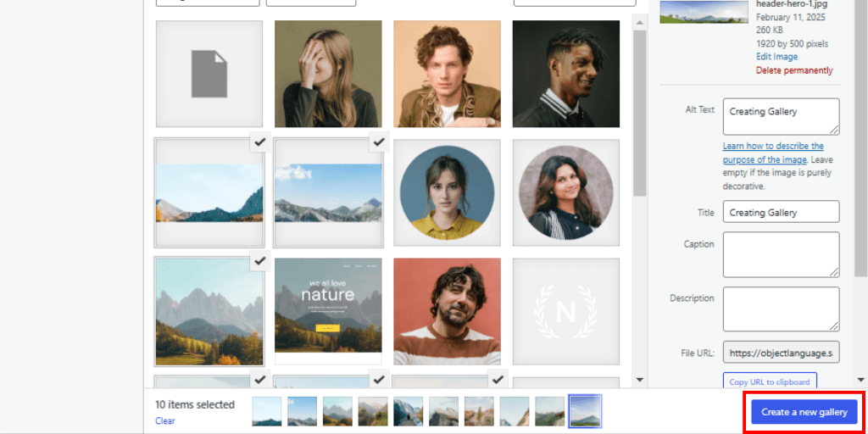
Task: Select circular portrait of woman in yellow shirt
Action: pyautogui.click(x=448, y=192)
